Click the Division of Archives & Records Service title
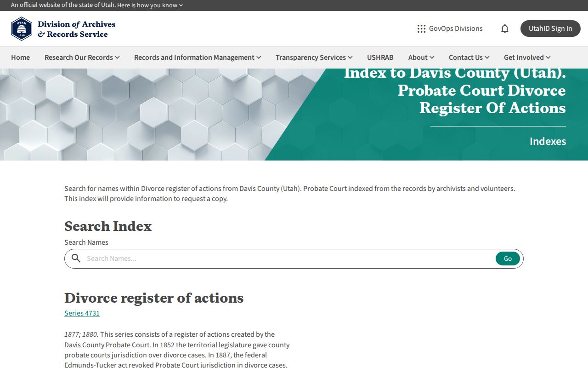588x368 pixels. (x=77, y=29)
